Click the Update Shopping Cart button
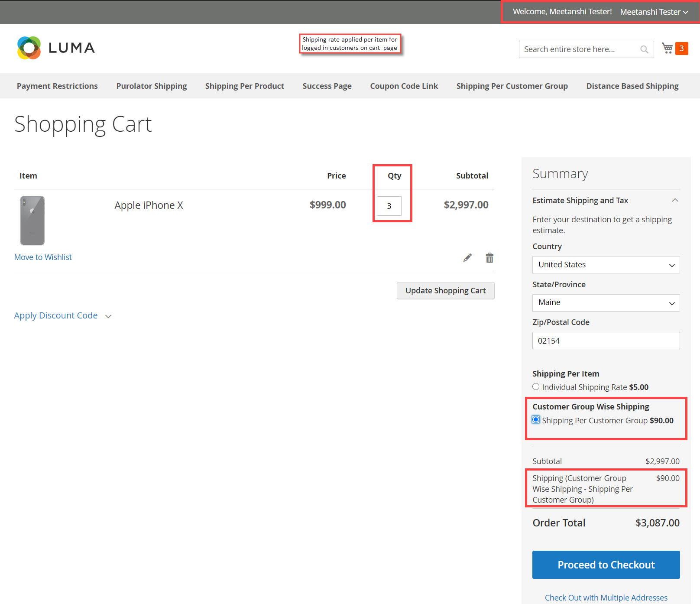700x604 pixels. click(x=446, y=291)
